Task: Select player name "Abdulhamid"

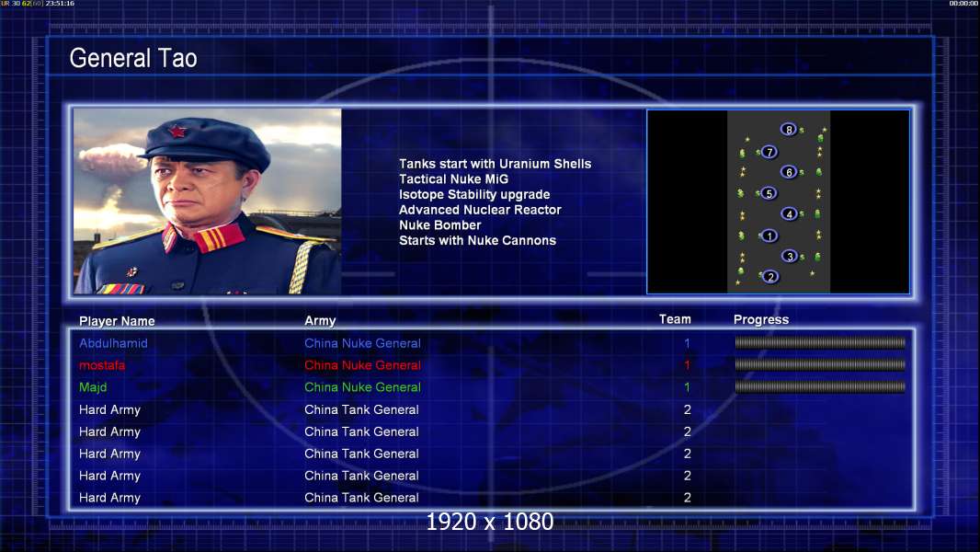Action: point(113,343)
